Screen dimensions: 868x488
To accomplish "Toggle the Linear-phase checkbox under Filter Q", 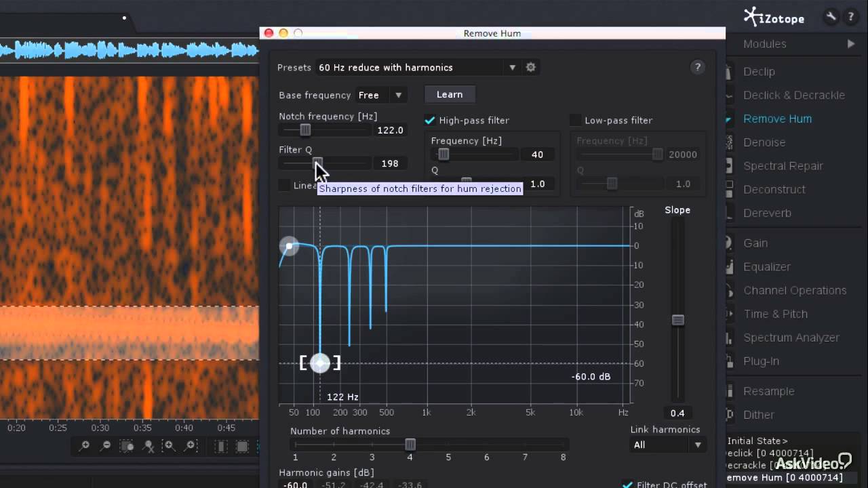I will tap(284, 185).
